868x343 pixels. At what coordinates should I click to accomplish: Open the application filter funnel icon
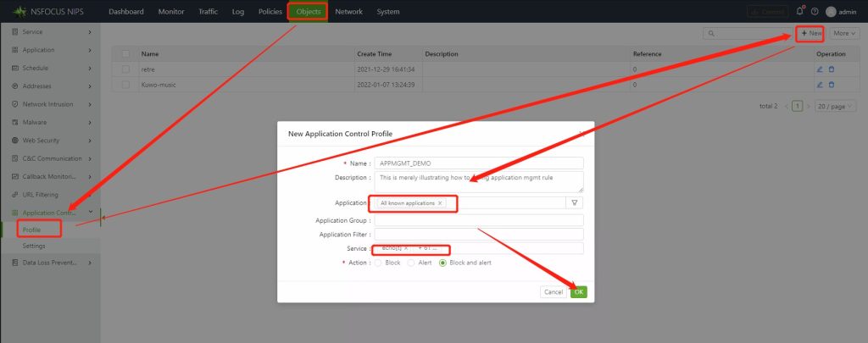[x=574, y=203]
